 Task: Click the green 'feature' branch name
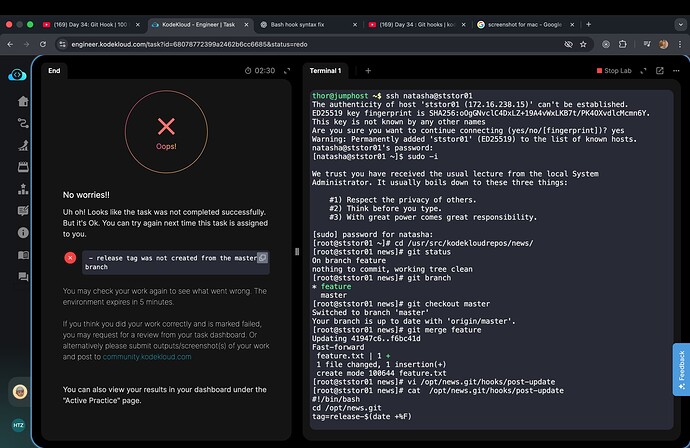click(336, 286)
